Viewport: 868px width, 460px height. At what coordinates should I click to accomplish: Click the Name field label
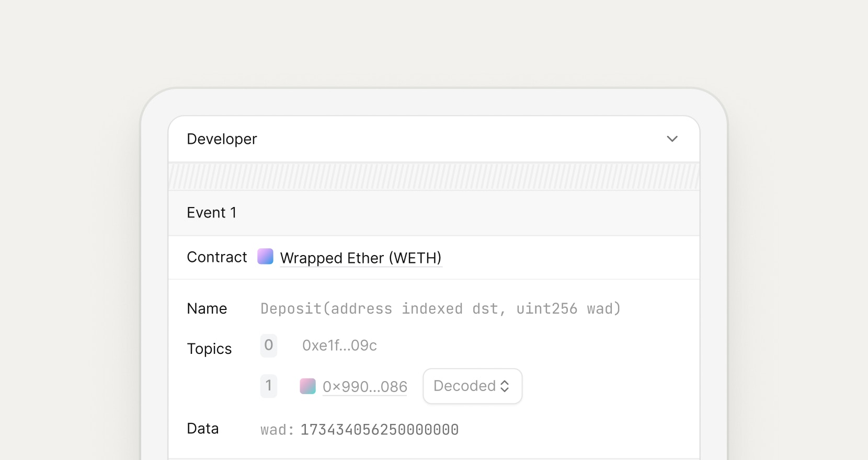(x=207, y=309)
